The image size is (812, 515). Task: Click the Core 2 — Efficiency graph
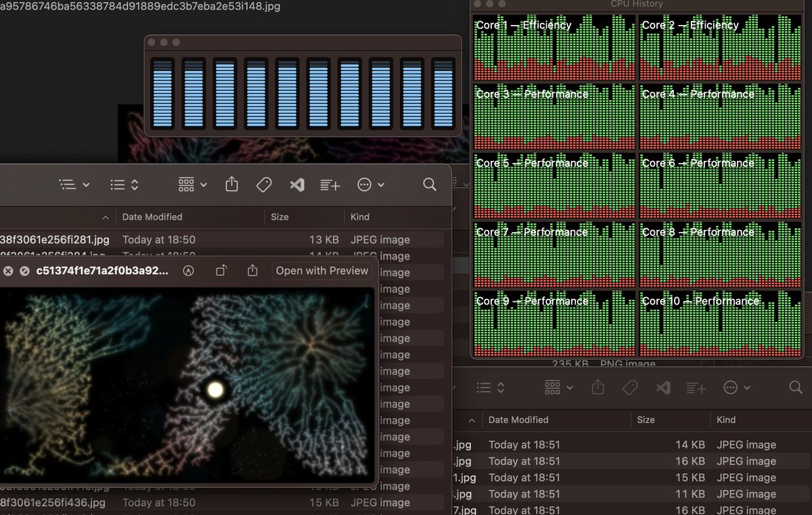coord(721,47)
